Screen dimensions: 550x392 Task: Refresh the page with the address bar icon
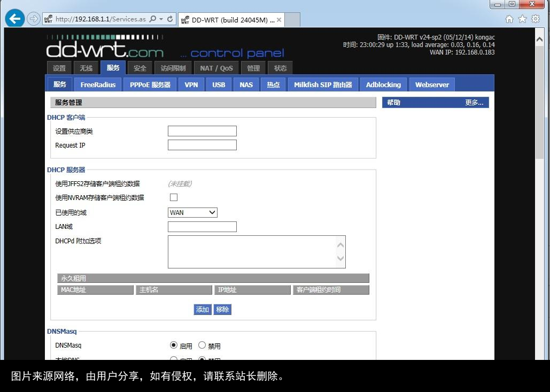(170, 18)
